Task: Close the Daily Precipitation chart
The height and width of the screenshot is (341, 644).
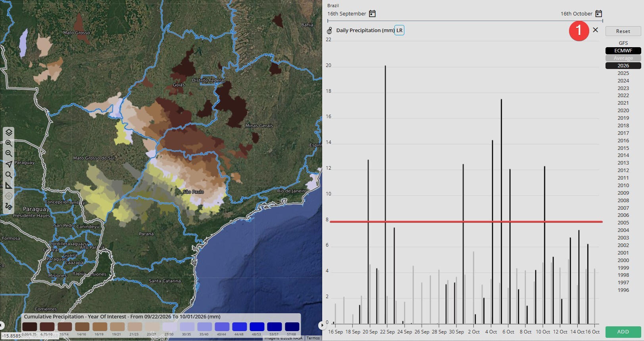Action: [x=595, y=30]
